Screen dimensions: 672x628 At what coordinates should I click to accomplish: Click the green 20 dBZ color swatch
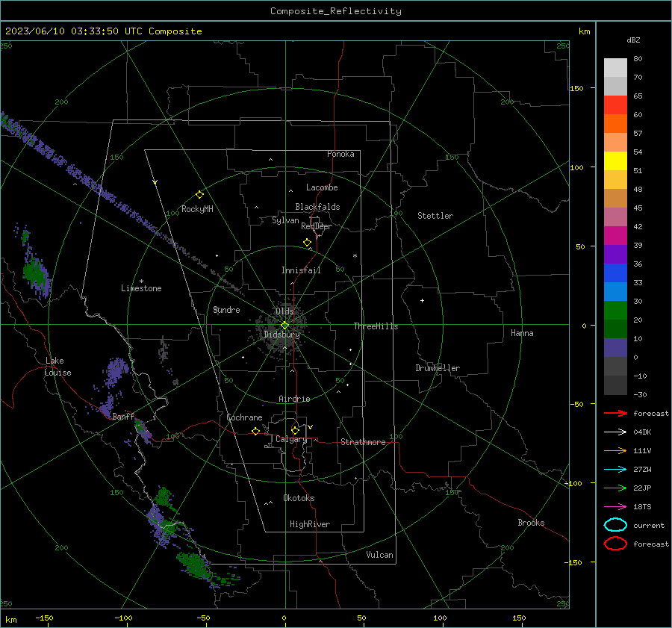(x=615, y=311)
